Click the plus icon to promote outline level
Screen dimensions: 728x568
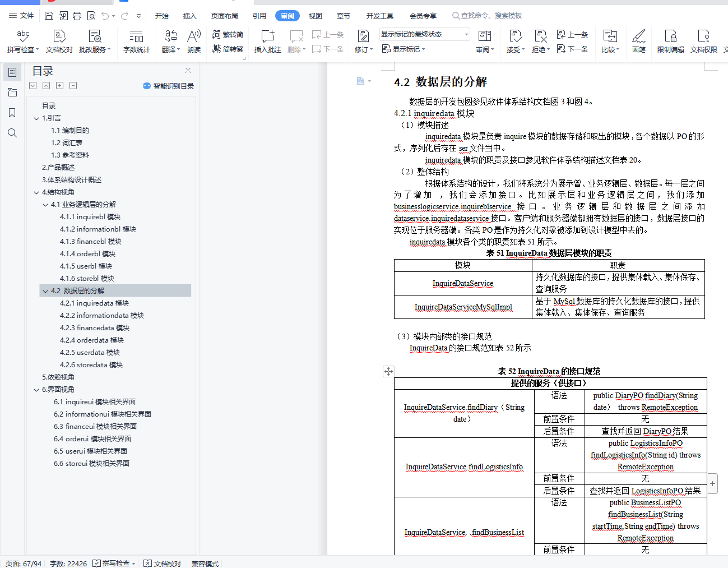tap(59, 86)
